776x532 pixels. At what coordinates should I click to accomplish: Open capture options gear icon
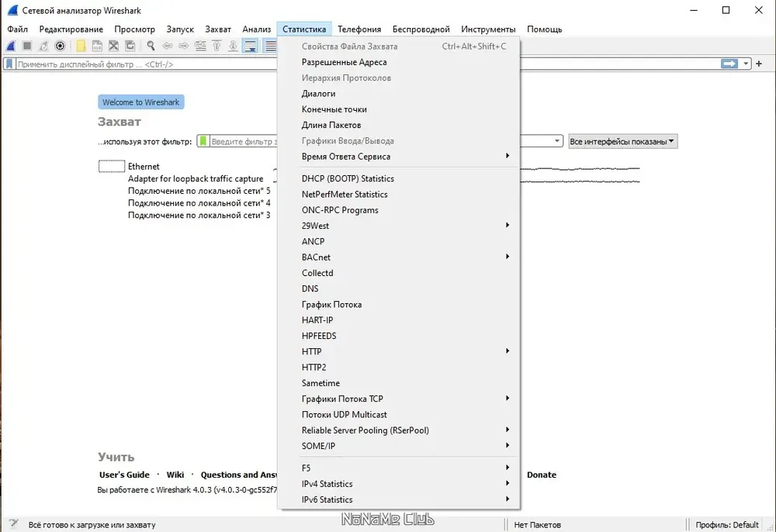(60, 47)
